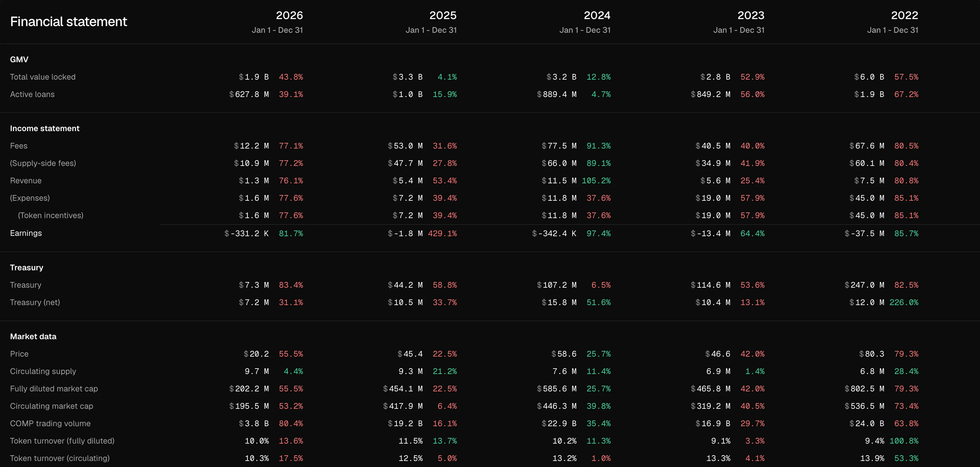Click Token turnover (fully diluted) label

pos(62,441)
